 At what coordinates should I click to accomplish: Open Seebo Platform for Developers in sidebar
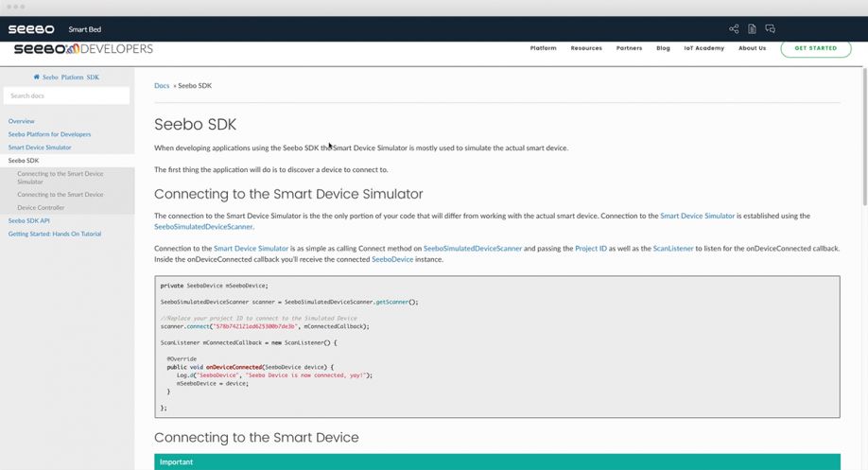click(x=49, y=134)
